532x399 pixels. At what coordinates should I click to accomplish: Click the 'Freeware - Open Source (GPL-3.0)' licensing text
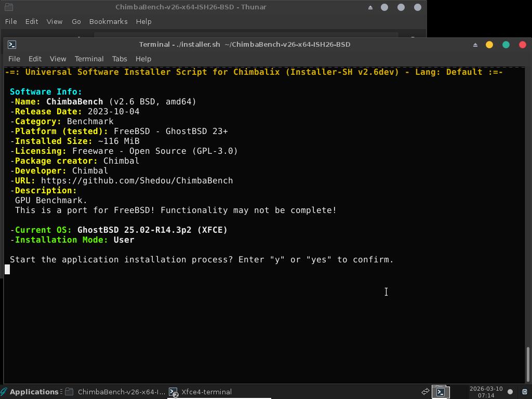point(155,151)
